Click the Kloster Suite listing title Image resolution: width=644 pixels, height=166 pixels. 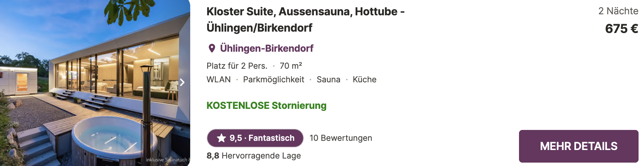pyautogui.click(x=305, y=20)
